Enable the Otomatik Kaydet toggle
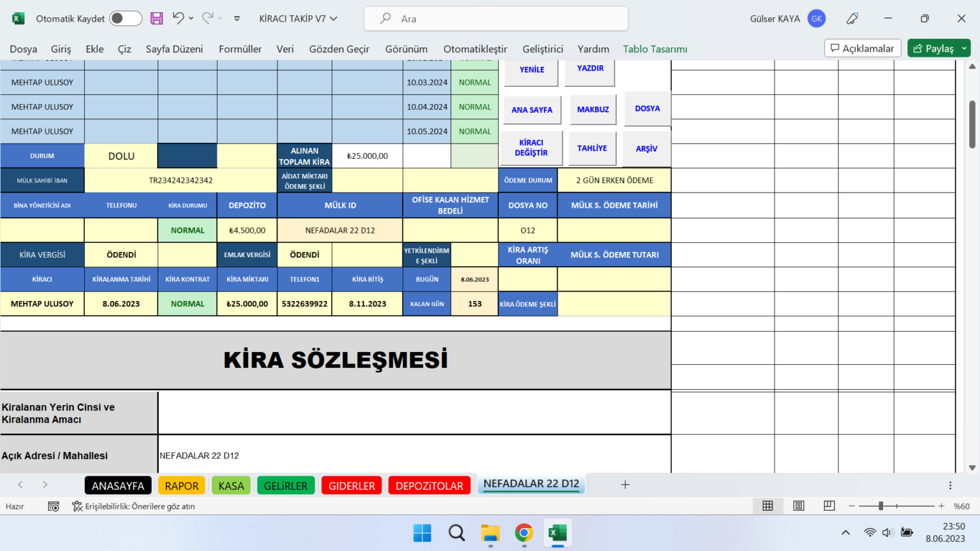980x551 pixels. (x=125, y=18)
